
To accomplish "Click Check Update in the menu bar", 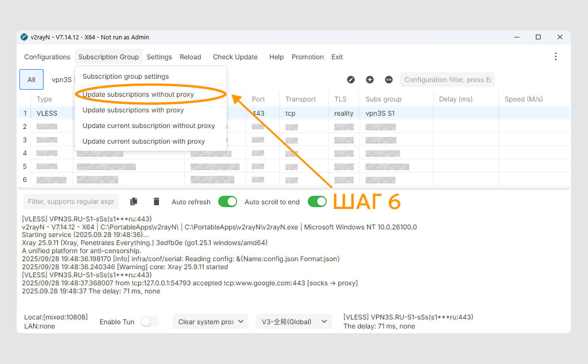I will point(235,56).
